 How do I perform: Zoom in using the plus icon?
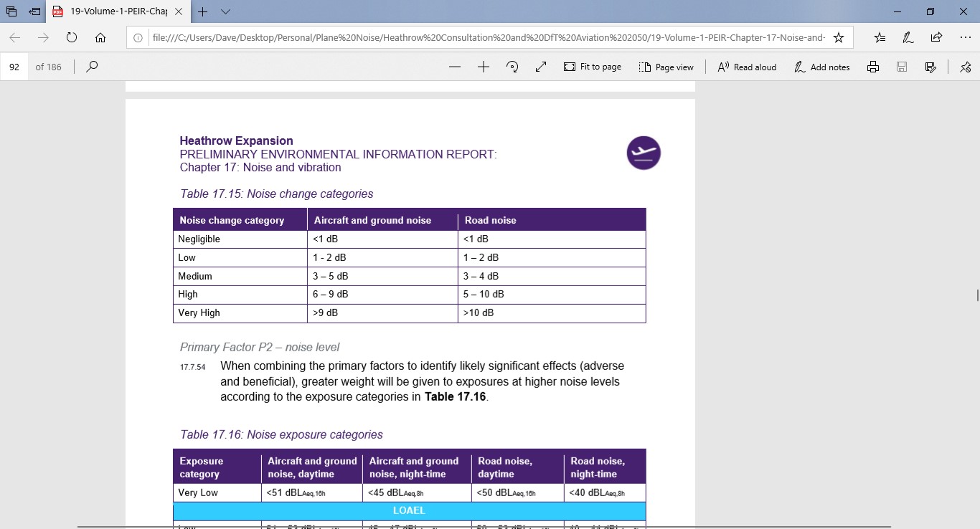click(483, 67)
